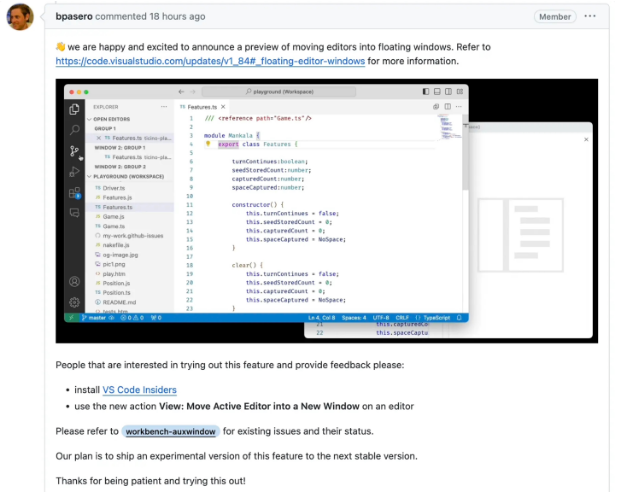Change the UTF-8 file encoding
This screenshot has width=620, height=492.
click(381, 318)
